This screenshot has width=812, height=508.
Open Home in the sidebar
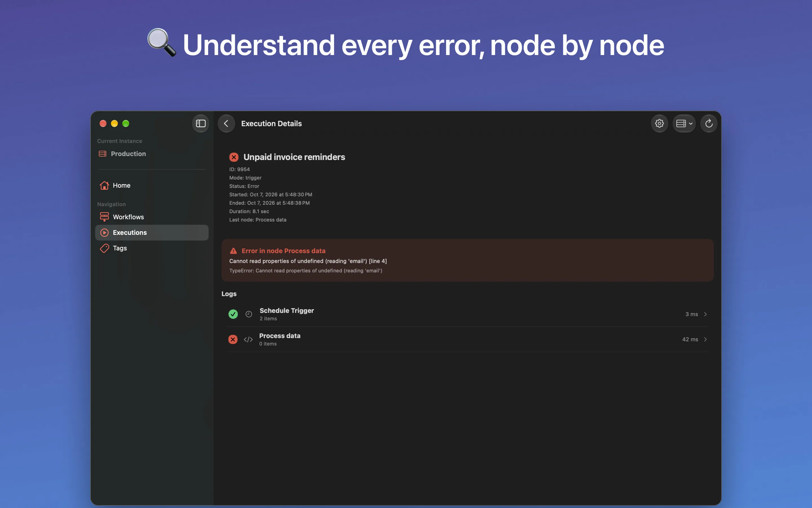click(152, 185)
